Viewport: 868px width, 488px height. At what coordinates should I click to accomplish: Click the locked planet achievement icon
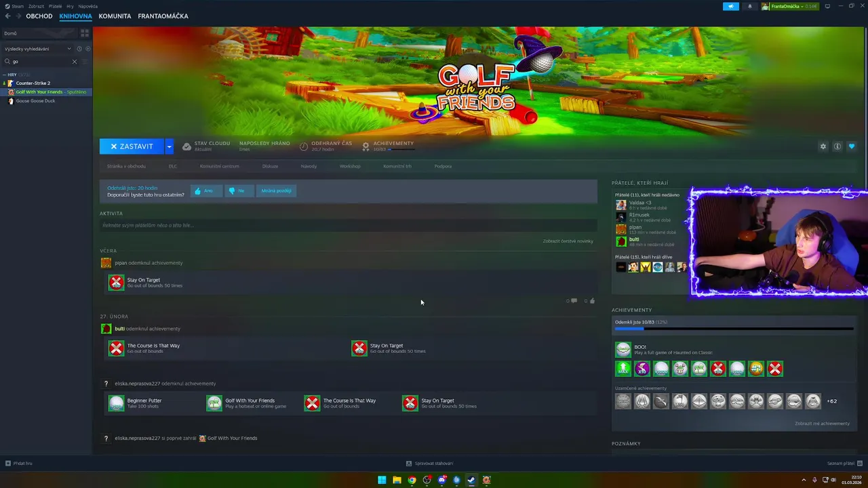click(775, 401)
